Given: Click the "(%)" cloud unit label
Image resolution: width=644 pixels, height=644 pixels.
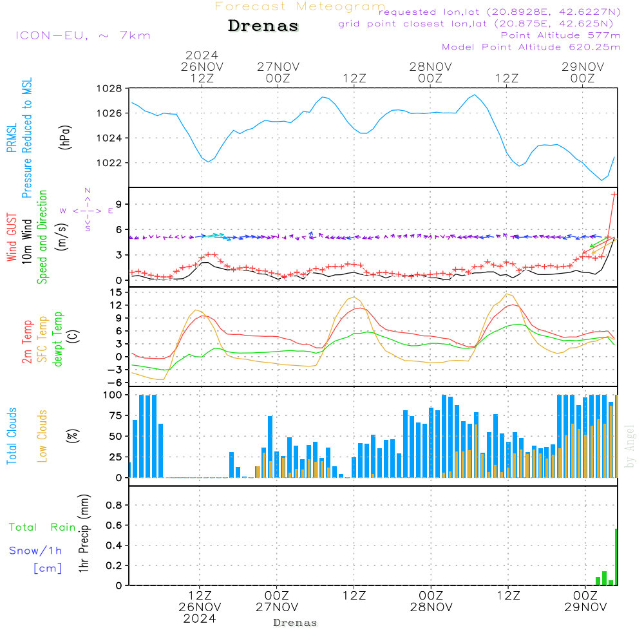Looking at the screenshot, I should click(x=72, y=436).
